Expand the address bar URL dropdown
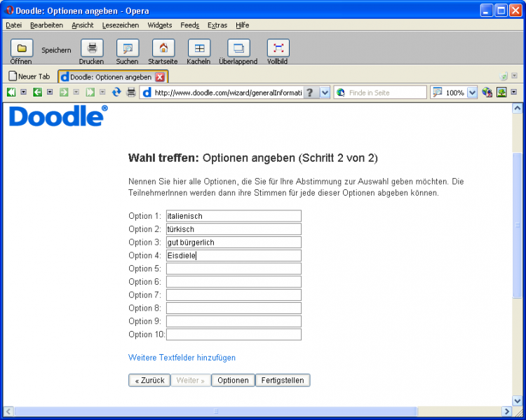The image size is (526, 420). [x=325, y=93]
